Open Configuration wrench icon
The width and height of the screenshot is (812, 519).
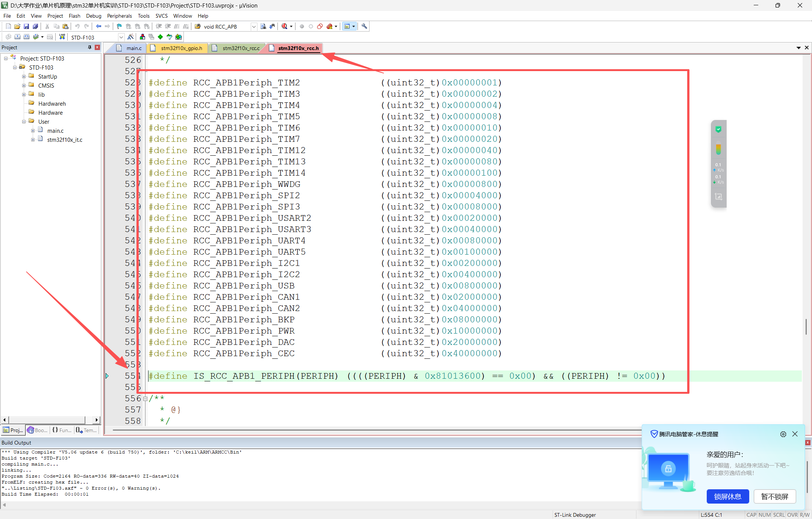coord(364,26)
